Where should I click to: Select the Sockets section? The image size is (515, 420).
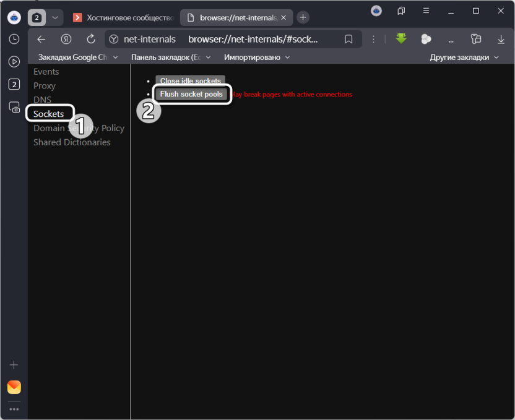49,114
